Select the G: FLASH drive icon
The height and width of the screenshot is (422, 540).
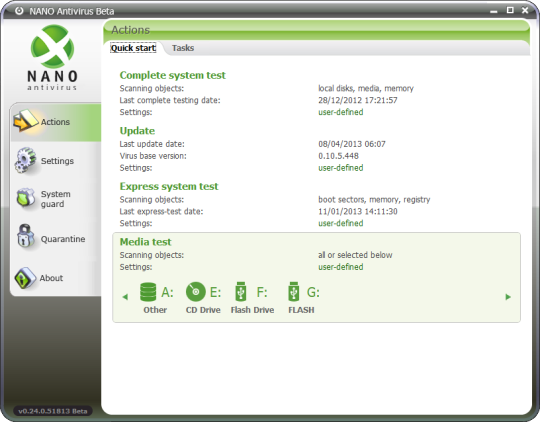point(293,292)
